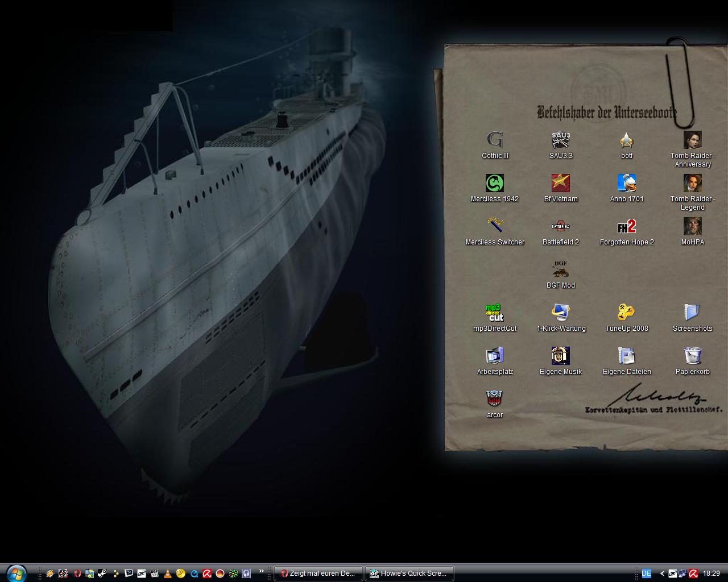Viewport: 728px width, 582px height.
Task: Open Tomb Raider - Anniversary shortcut
Action: (x=693, y=149)
